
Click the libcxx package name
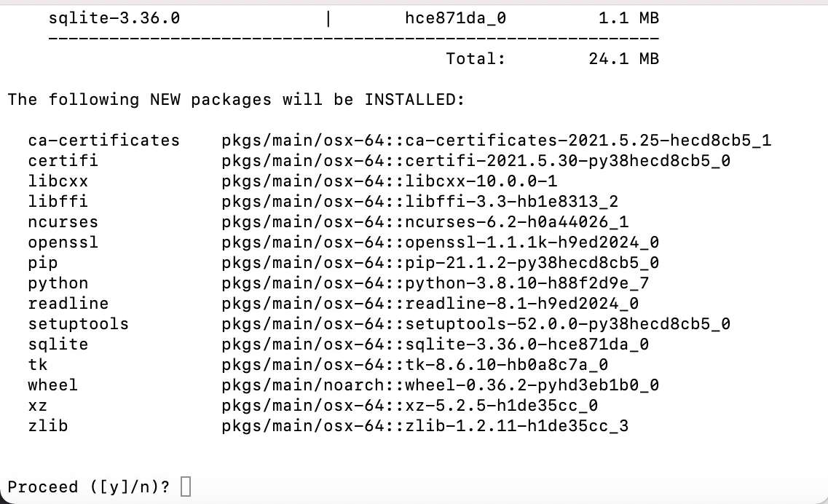coord(58,181)
